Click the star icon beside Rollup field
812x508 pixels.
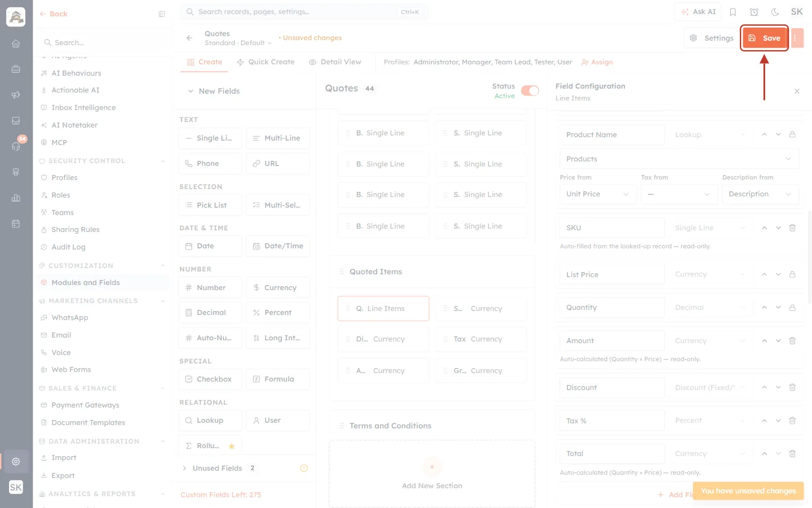[231, 446]
